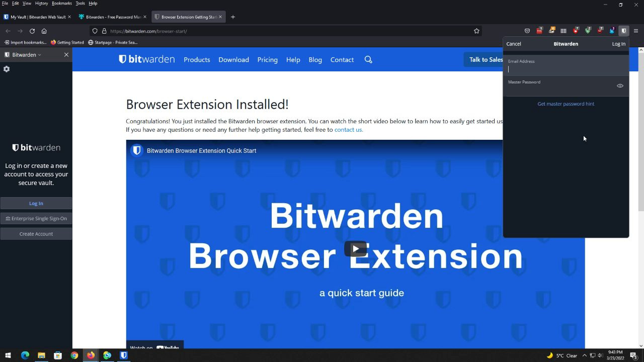Open the Firefox hamburger application menu

636,31
